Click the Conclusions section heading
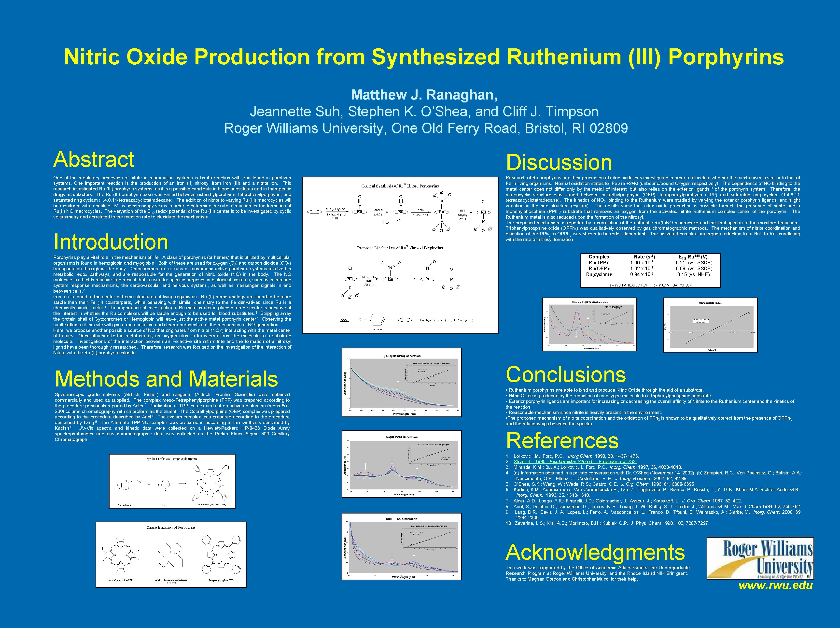840x628 pixels. (x=566, y=374)
